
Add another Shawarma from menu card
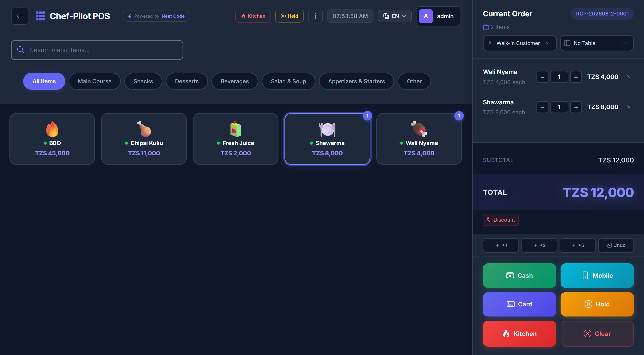point(327,139)
